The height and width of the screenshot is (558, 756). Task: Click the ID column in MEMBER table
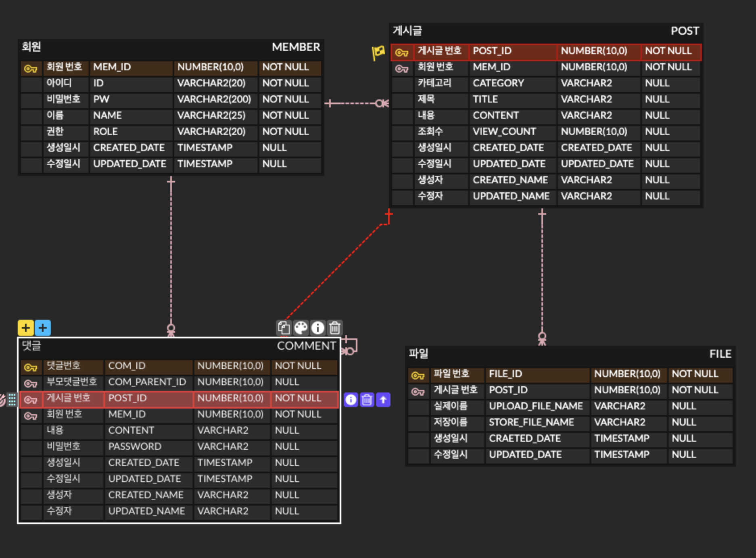[98, 83]
